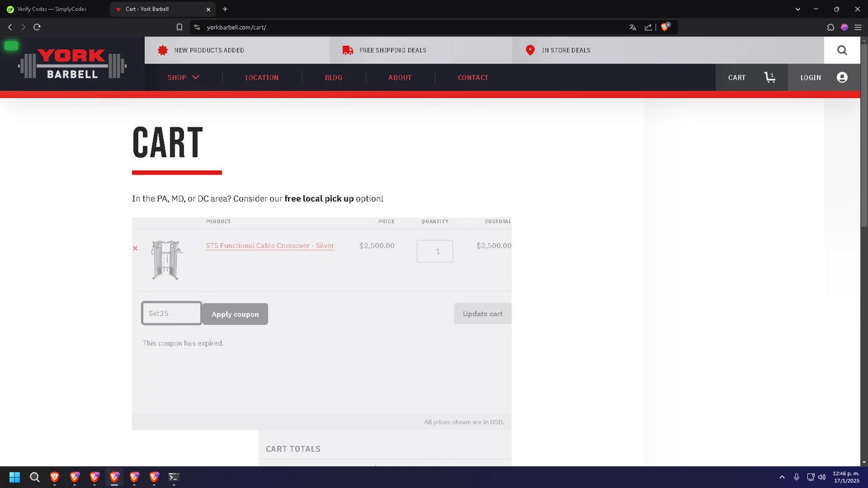Viewport: 868px width, 488px height.
Task: Open Windows Start menu
Action: [14, 477]
